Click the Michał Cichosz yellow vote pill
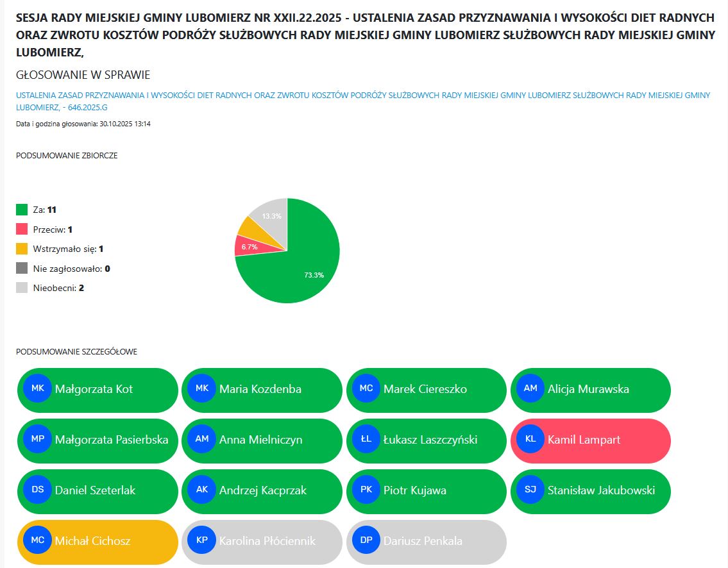This screenshot has width=728, height=568. point(97,542)
